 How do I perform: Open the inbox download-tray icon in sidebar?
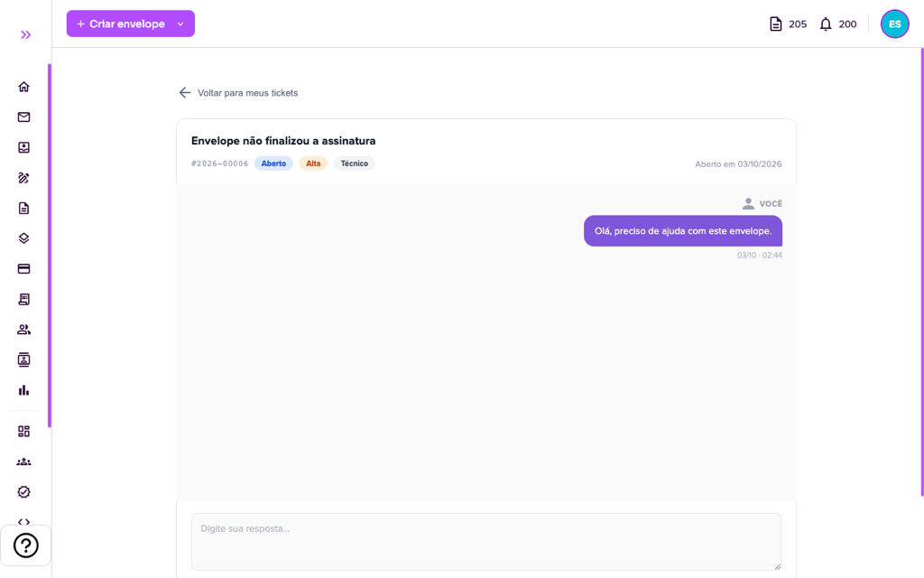pyautogui.click(x=23, y=147)
